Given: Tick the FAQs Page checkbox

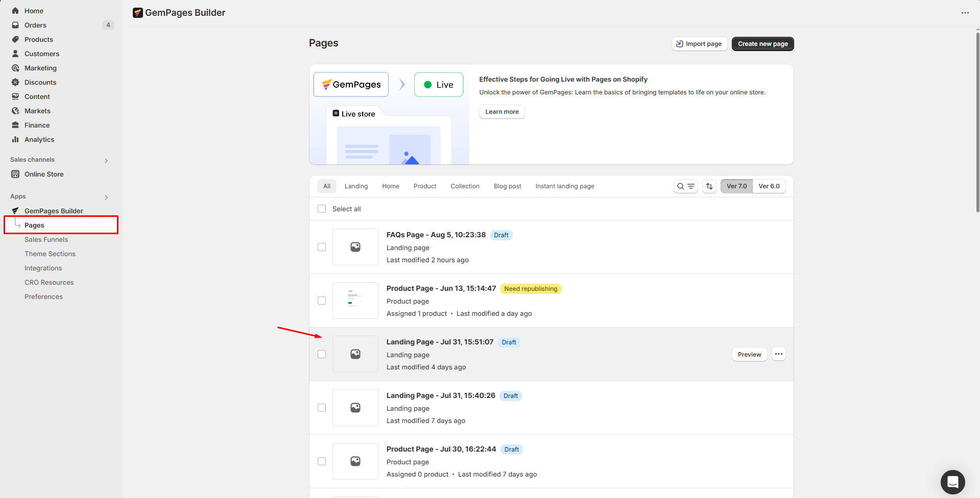Looking at the screenshot, I should tap(322, 247).
